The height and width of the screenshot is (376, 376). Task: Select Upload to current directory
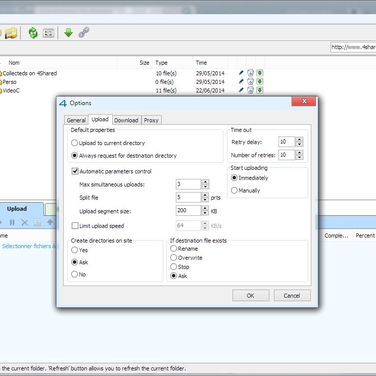coord(108,143)
